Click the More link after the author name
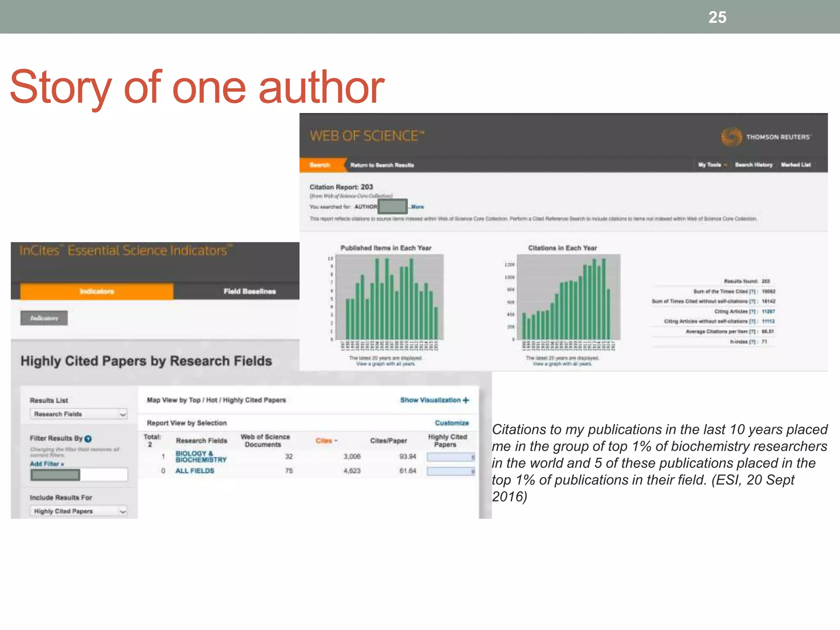Image resolution: width=840 pixels, height=630 pixels. coord(418,207)
